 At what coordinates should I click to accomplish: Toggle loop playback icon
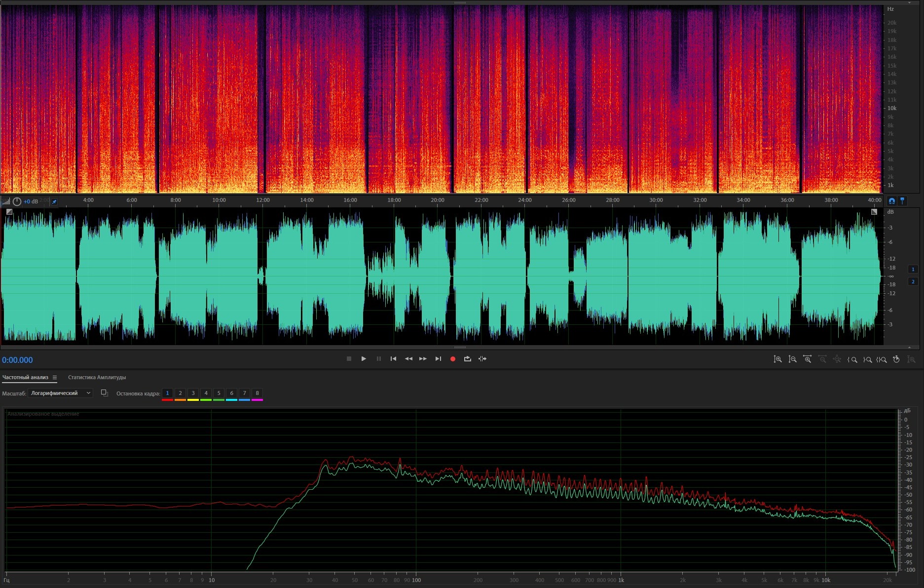[x=467, y=359]
